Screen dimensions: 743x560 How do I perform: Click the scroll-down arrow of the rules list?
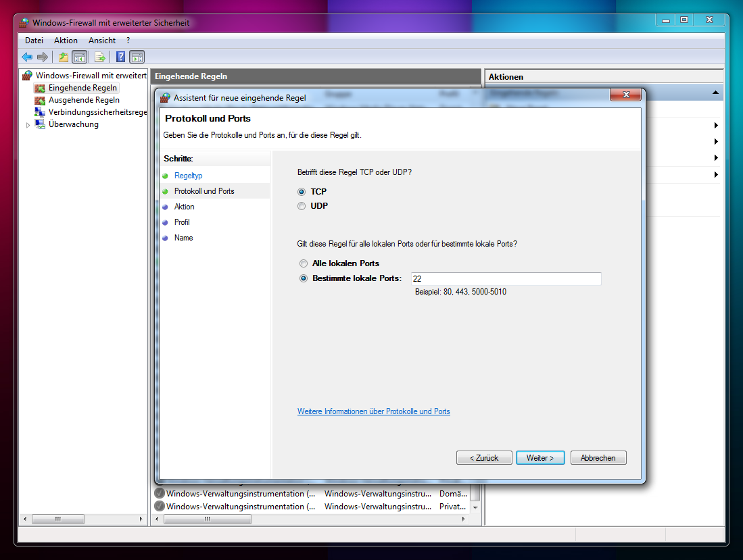pyautogui.click(x=475, y=507)
